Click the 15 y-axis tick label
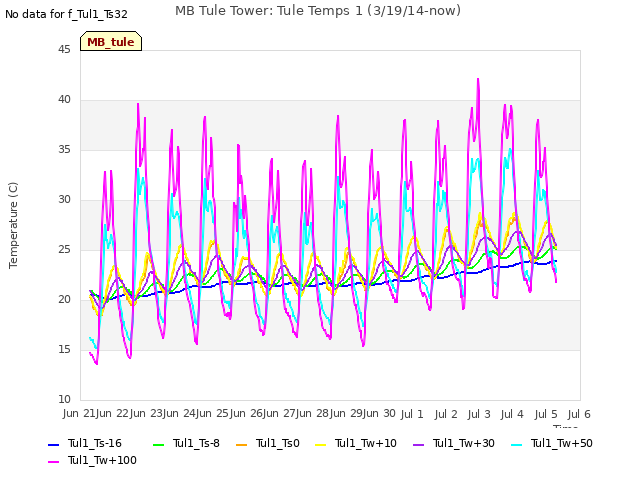 click(x=64, y=350)
